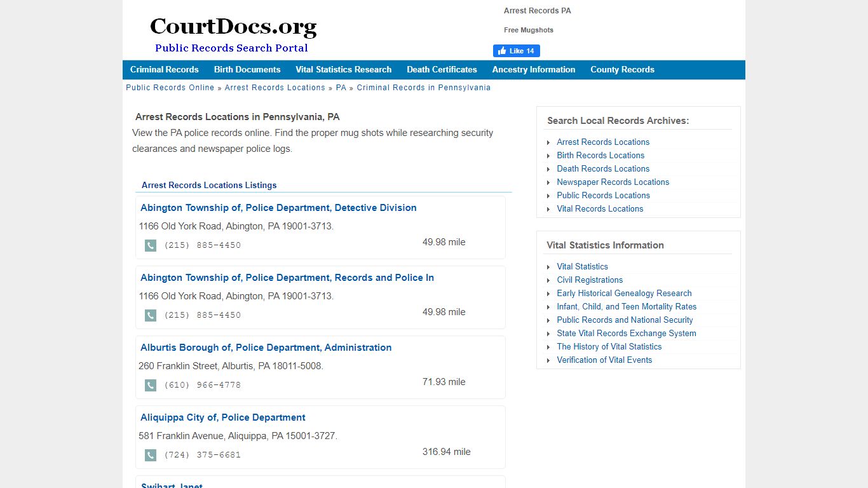Click the Facebook Like button

(517, 51)
